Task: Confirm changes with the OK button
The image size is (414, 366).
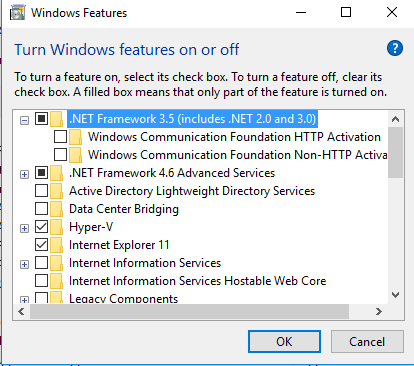Action: (x=284, y=342)
